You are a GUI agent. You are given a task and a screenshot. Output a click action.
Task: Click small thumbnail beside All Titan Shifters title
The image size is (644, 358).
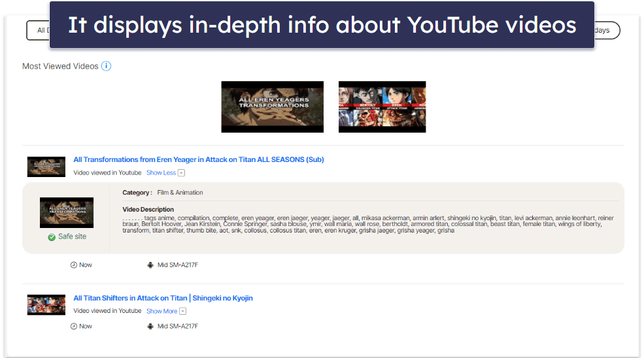click(46, 304)
